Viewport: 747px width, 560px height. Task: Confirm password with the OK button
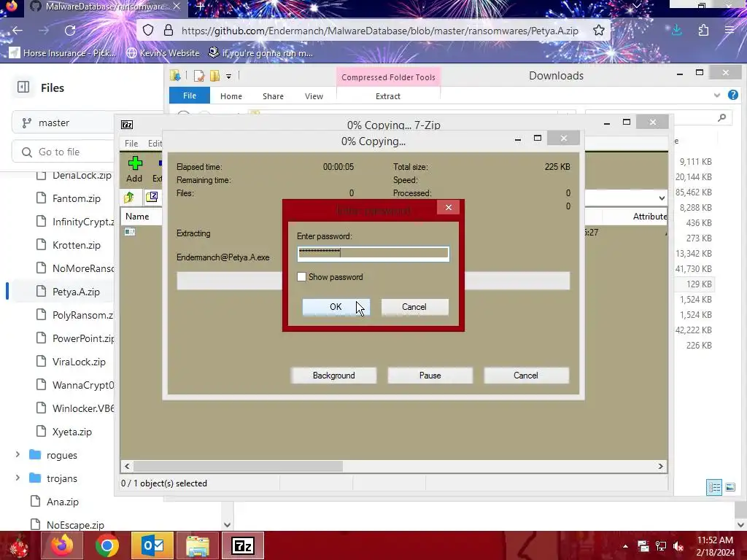(x=336, y=307)
